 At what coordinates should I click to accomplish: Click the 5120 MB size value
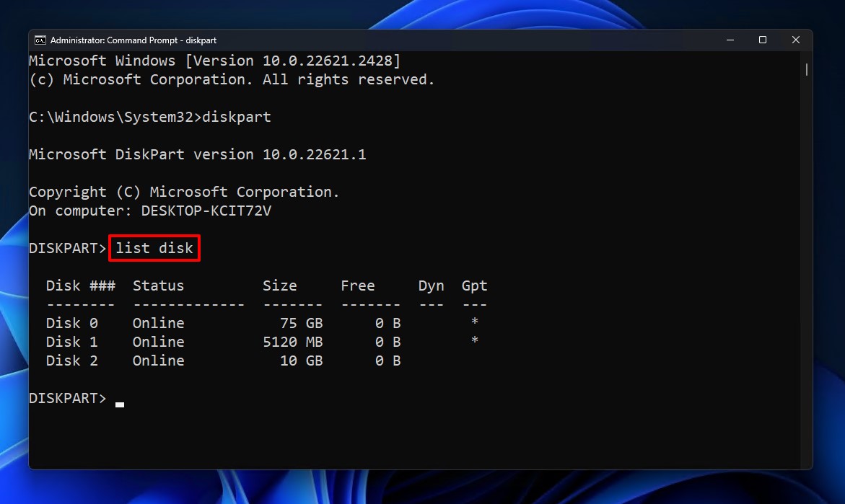tap(292, 342)
